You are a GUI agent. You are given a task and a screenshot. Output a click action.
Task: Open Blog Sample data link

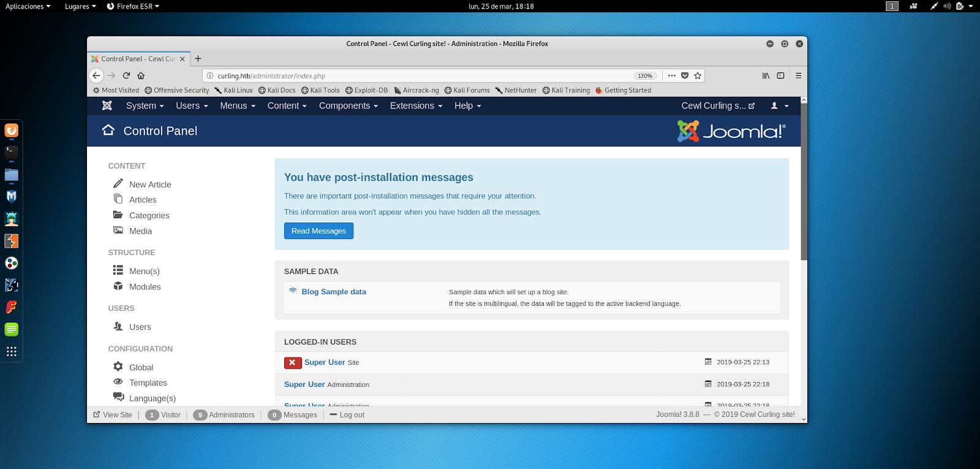coord(334,292)
